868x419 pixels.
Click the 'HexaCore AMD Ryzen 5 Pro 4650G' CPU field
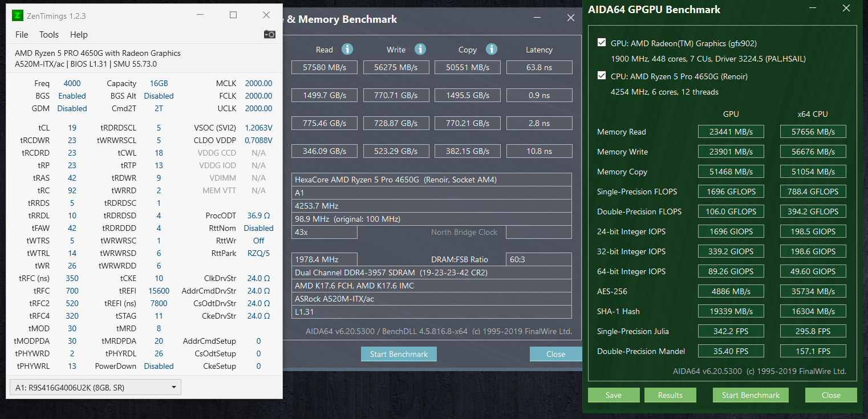coord(432,180)
